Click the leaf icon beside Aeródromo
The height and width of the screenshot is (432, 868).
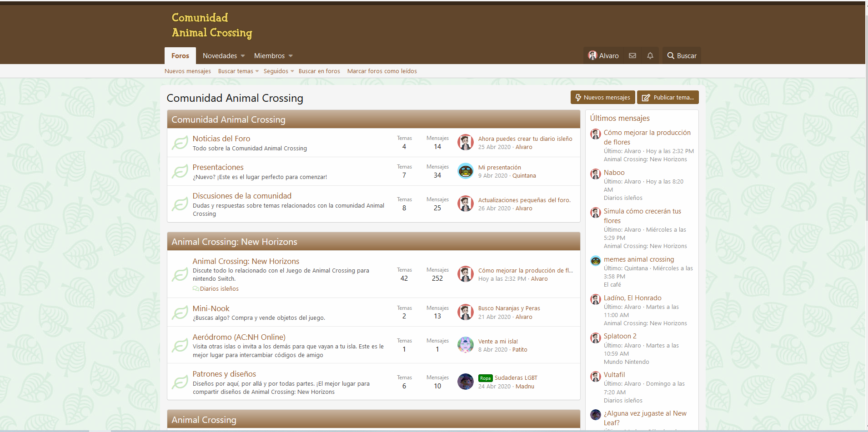point(180,345)
